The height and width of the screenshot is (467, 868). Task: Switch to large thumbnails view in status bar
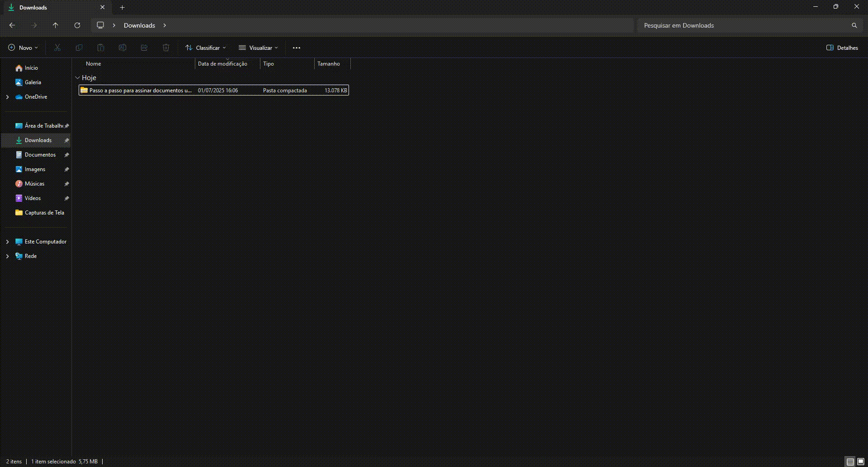[861, 462]
